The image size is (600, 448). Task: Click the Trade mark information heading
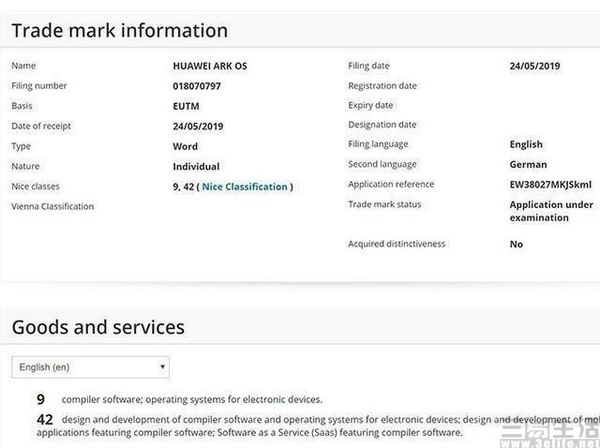[x=120, y=31]
